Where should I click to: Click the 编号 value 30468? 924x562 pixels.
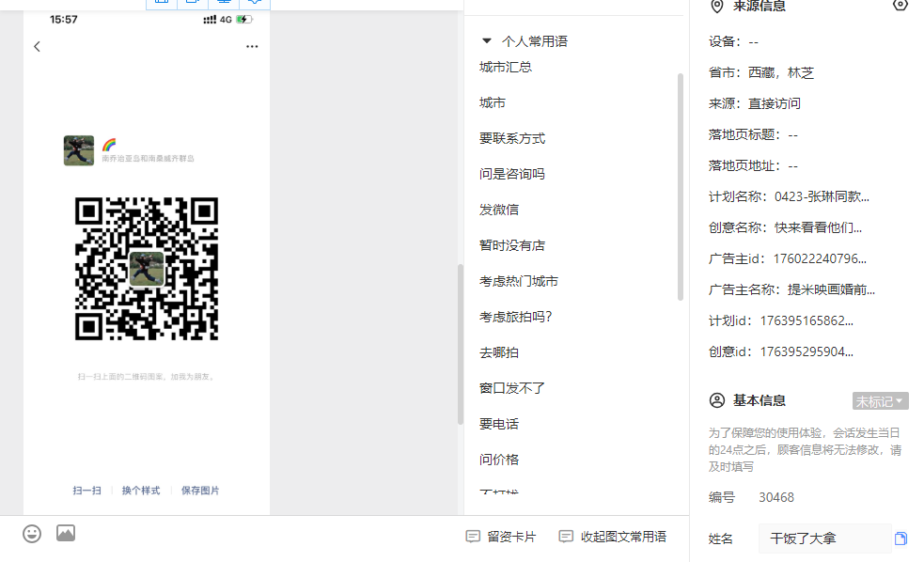(x=776, y=498)
